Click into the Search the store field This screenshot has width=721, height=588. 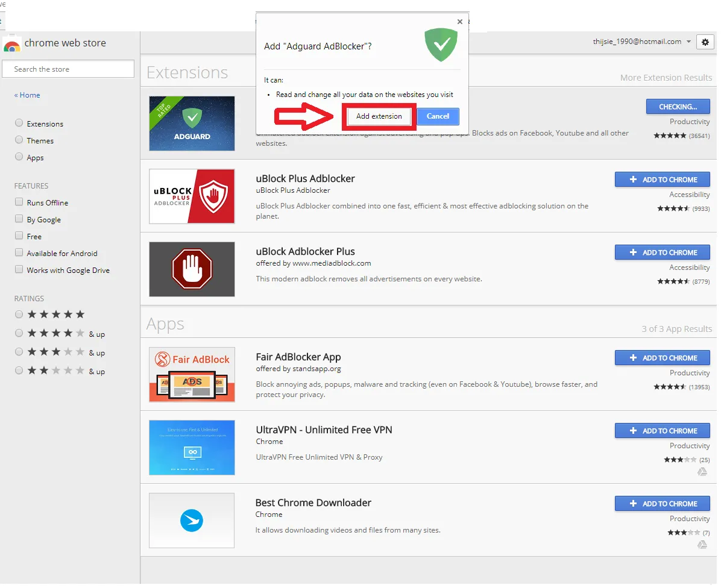click(x=68, y=69)
